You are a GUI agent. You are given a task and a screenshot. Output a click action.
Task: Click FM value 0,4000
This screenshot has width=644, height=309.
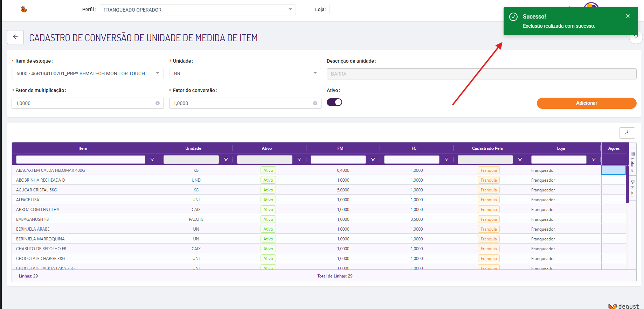[343, 170]
